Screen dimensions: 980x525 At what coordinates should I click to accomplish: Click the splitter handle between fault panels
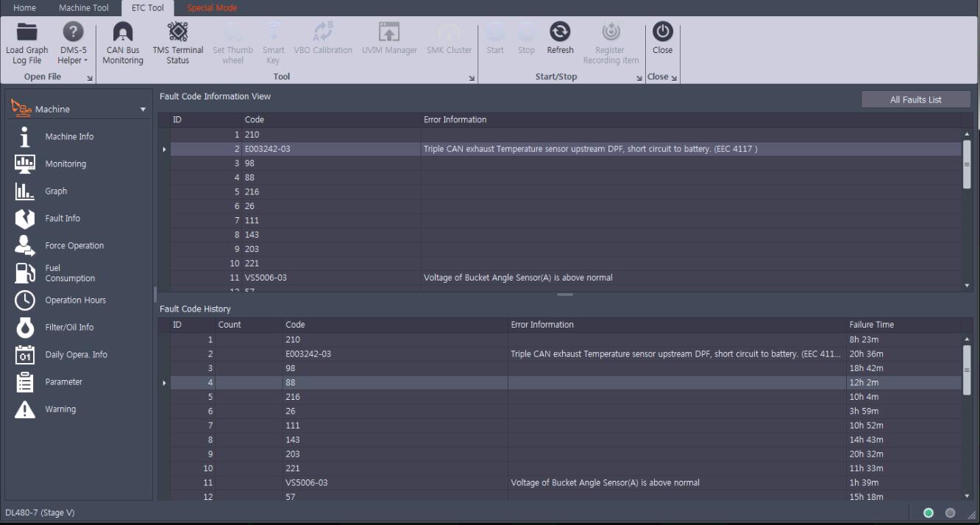565,295
